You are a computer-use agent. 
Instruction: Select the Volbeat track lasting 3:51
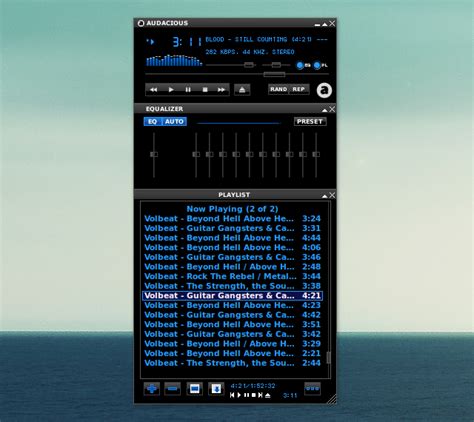232,325
